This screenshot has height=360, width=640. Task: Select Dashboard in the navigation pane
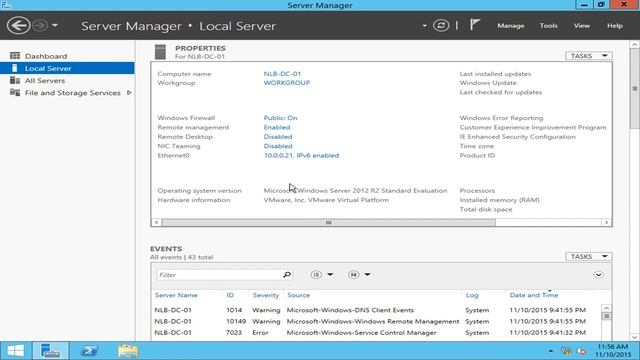tap(67, 56)
